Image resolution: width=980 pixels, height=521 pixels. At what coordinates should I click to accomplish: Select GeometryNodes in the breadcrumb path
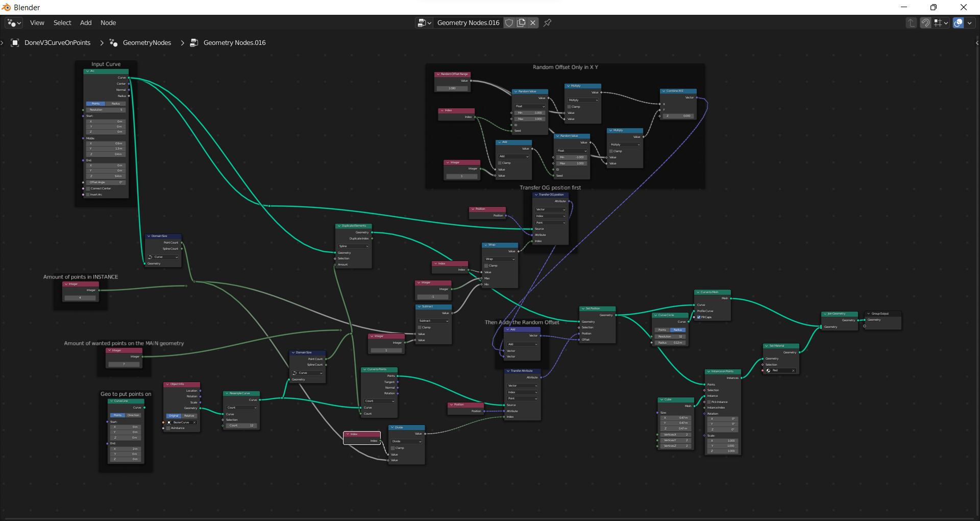coord(147,43)
